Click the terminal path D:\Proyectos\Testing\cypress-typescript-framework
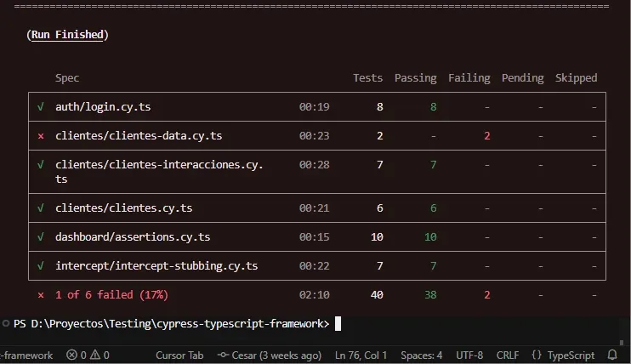 177,324
